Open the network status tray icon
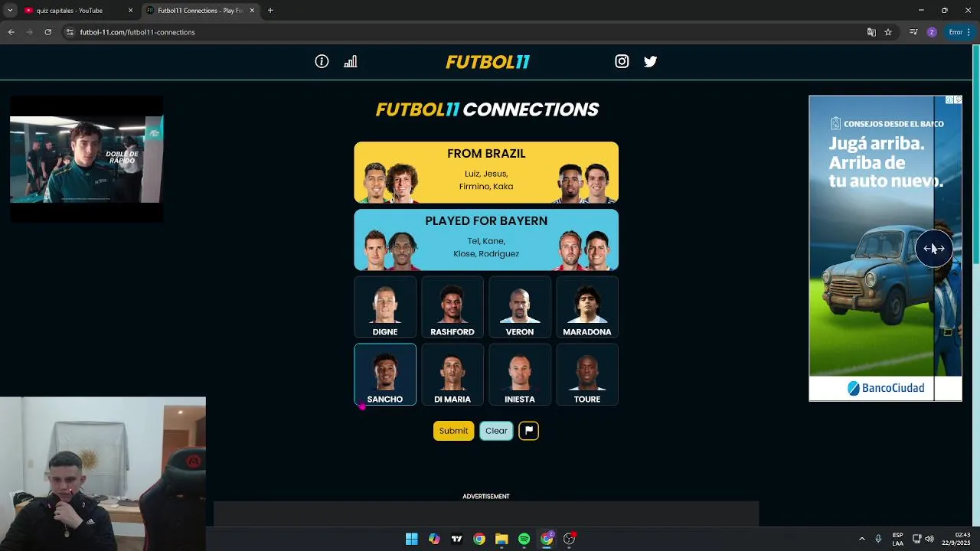Screen dimensions: 980x551 tap(916, 539)
